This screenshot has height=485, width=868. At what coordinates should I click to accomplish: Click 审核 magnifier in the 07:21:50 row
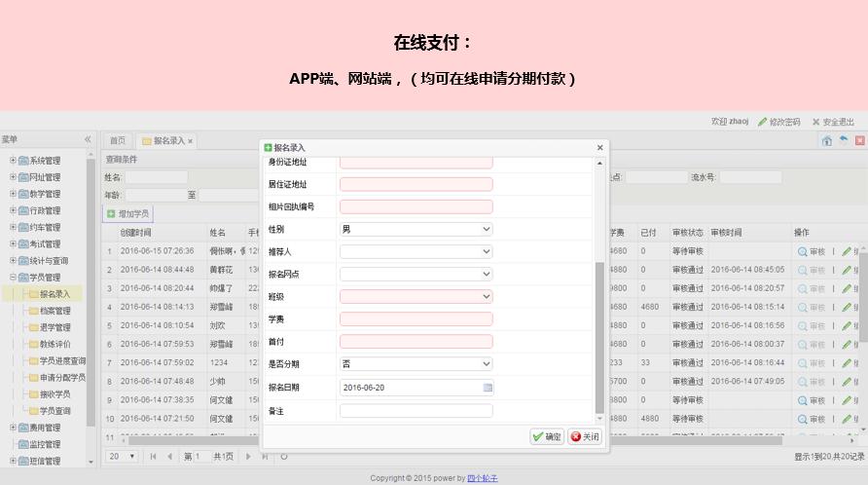coord(812,419)
